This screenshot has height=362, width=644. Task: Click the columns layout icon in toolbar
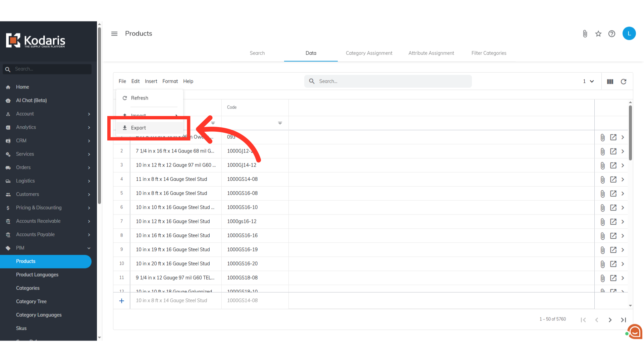click(610, 81)
